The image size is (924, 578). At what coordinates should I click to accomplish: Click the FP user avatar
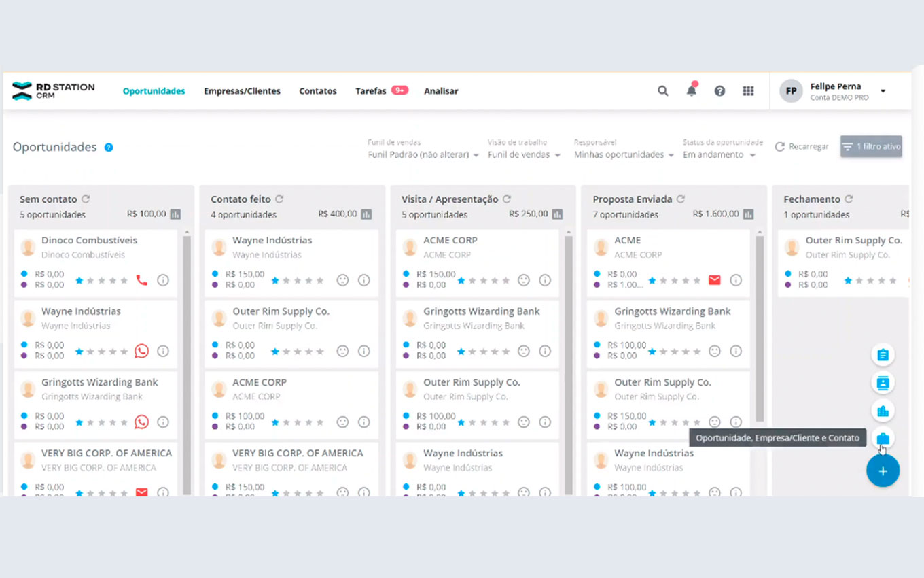pyautogui.click(x=791, y=91)
